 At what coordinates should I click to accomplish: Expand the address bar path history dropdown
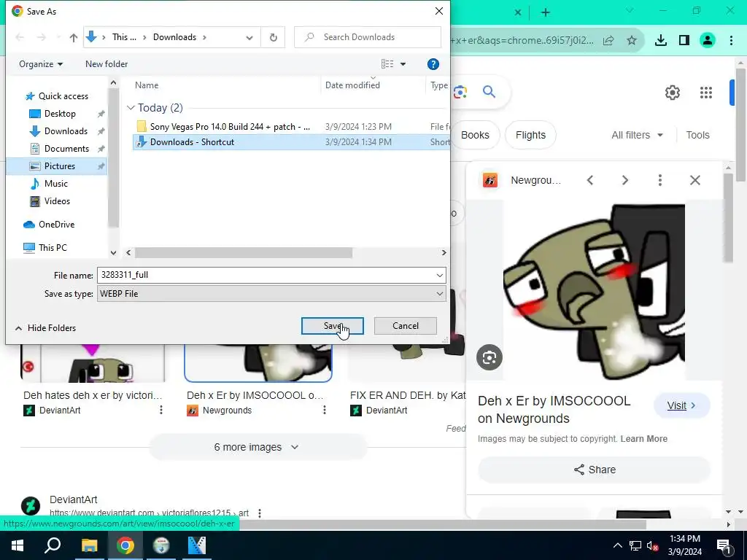[249, 38]
